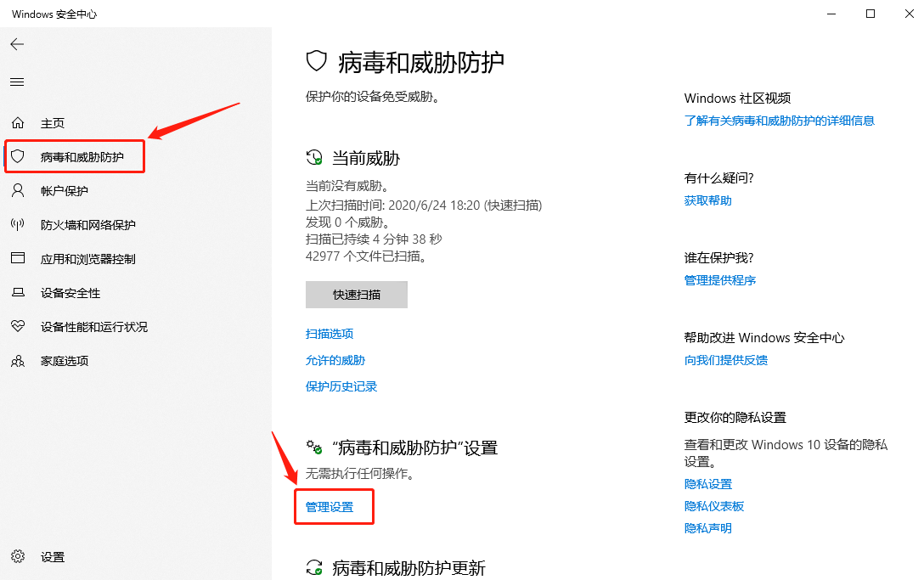The width and height of the screenshot is (924, 580).
Task: Open 应用和浏览器控制 section
Action: pyautogui.click(x=65, y=258)
